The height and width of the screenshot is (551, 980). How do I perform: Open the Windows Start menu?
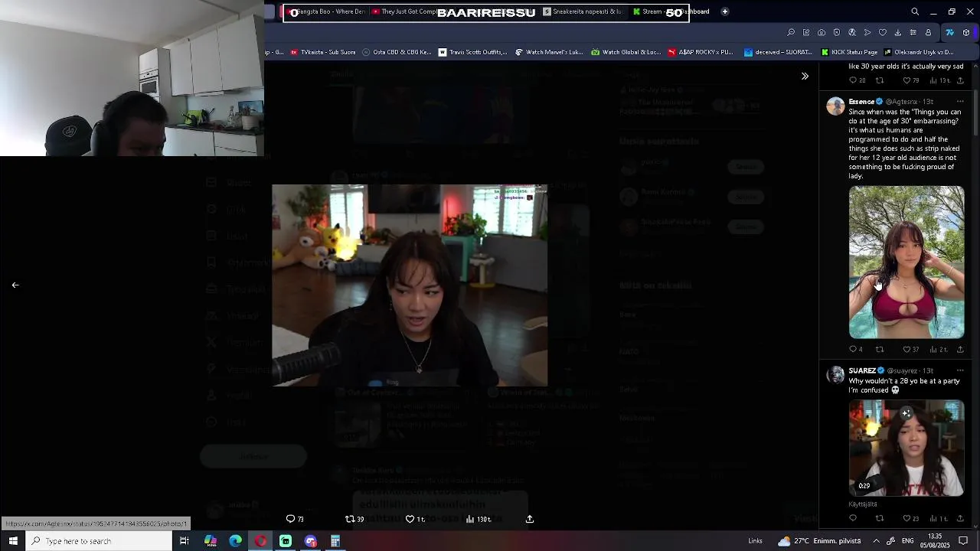[13, 541]
